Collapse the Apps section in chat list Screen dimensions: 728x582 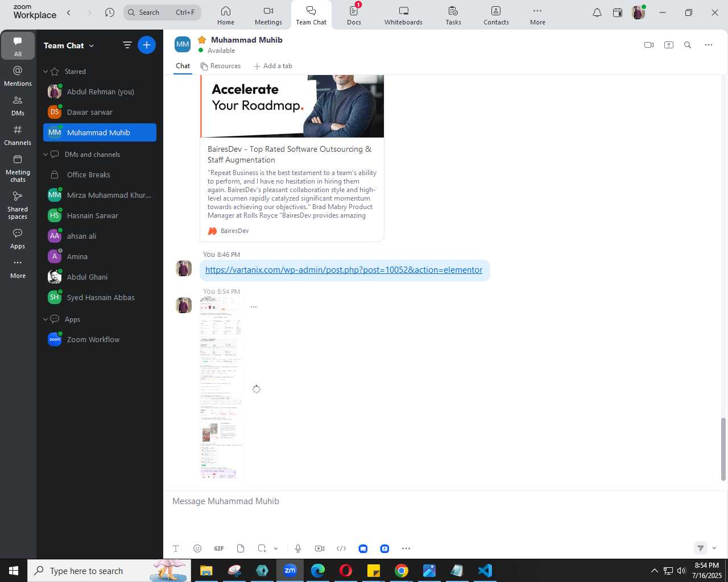pos(45,319)
